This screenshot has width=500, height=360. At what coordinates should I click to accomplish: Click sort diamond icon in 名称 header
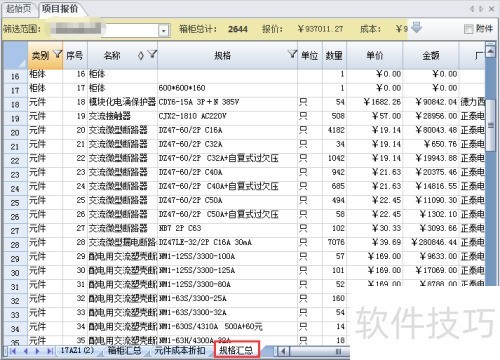click(x=141, y=56)
